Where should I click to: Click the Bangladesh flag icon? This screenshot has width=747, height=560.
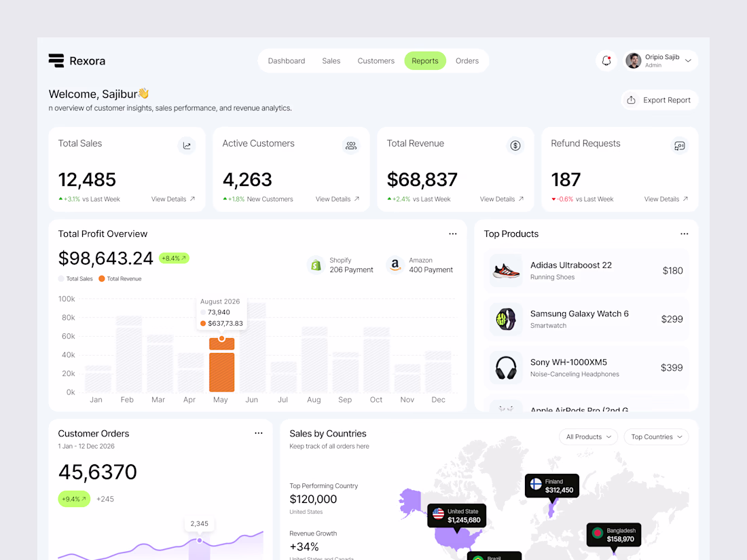(x=598, y=534)
